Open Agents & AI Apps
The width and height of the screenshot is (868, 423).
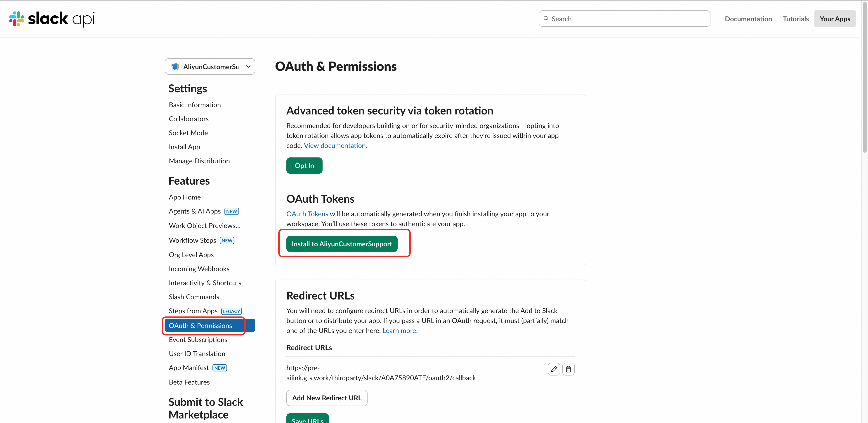[x=195, y=211]
